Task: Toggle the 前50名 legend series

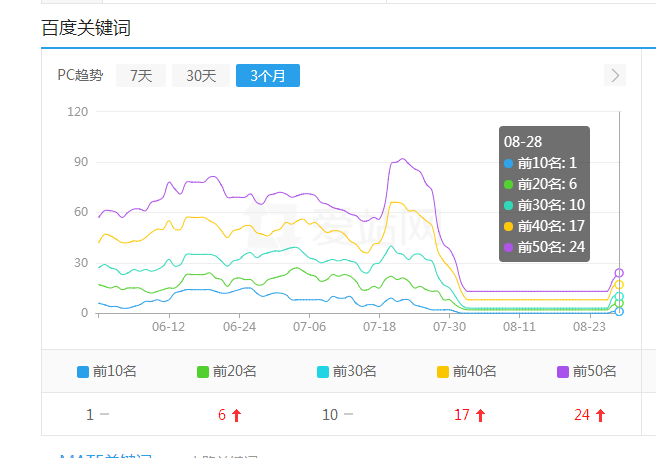Action: [x=587, y=371]
